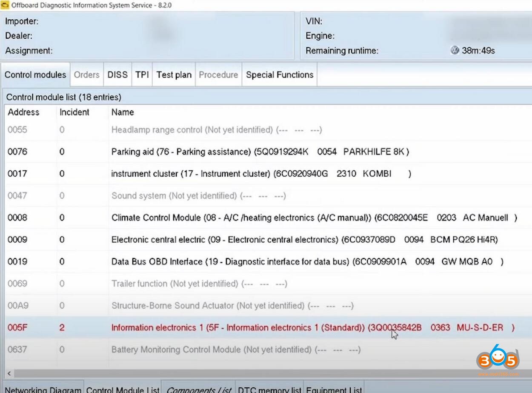Image resolution: width=532 pixels, height=393 pixels.
Task: Select the DTC memory list bottom tab
Action: [x=269, y=388]
